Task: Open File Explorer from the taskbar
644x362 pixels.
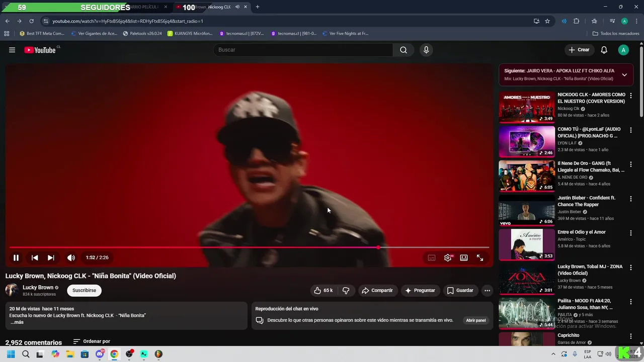Action: pos(70,354)
